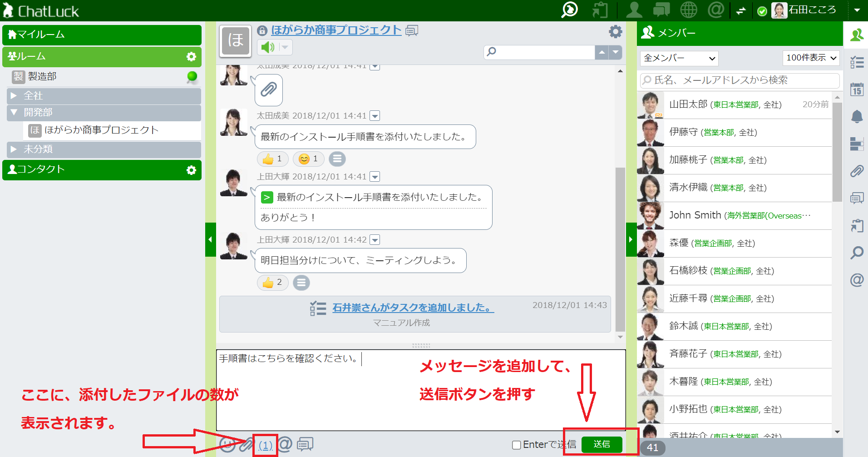The height and width of the screenshot is (457, 868).
Task: Toggle smiley reaction on 太田成美's message
Action: pos(309,159)
